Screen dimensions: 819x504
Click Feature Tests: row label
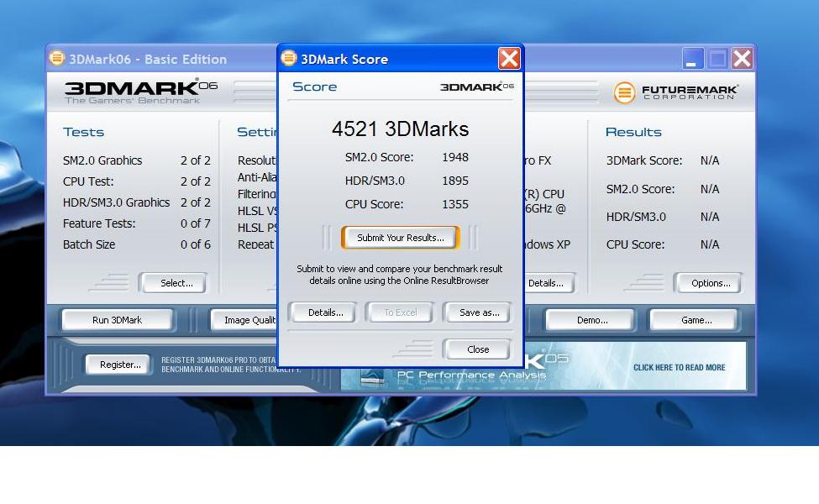tap(99, 223)
